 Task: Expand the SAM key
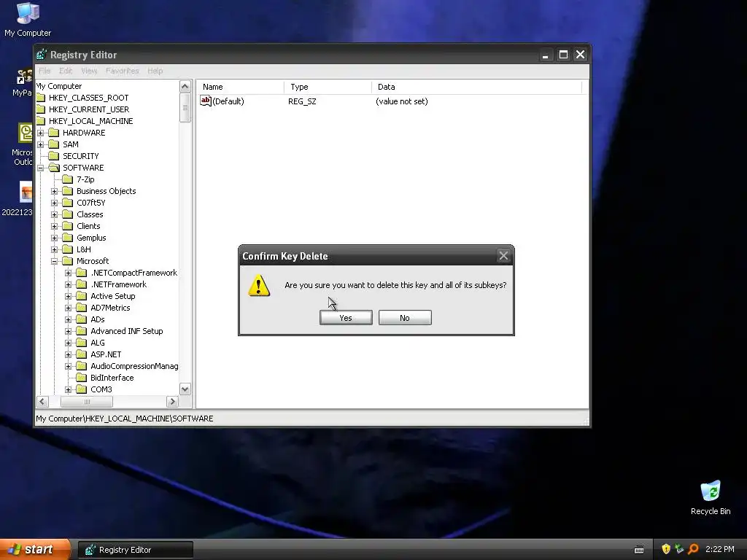(x=41, y=144)
